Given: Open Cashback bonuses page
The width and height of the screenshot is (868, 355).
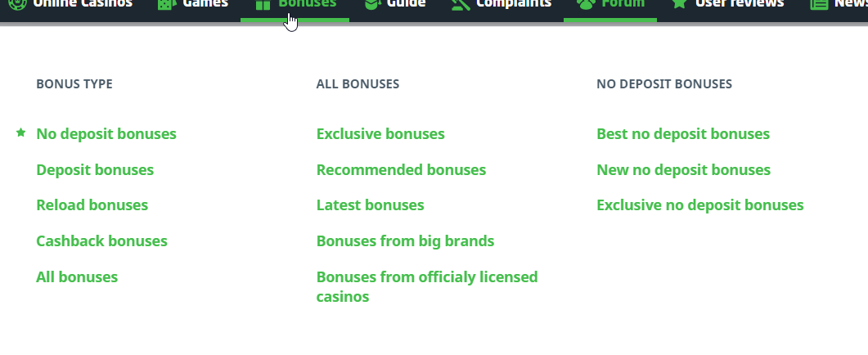Looking at the screenshot, I should (101, 241).
